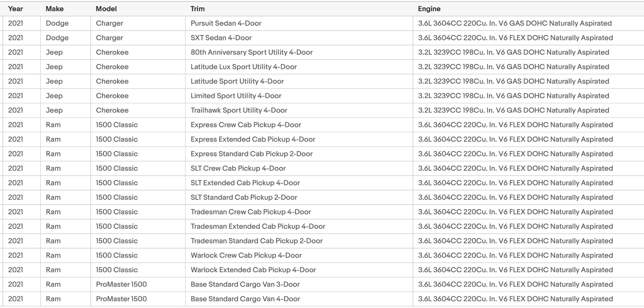Click Charger in Pursuit Sedan row

109,23
